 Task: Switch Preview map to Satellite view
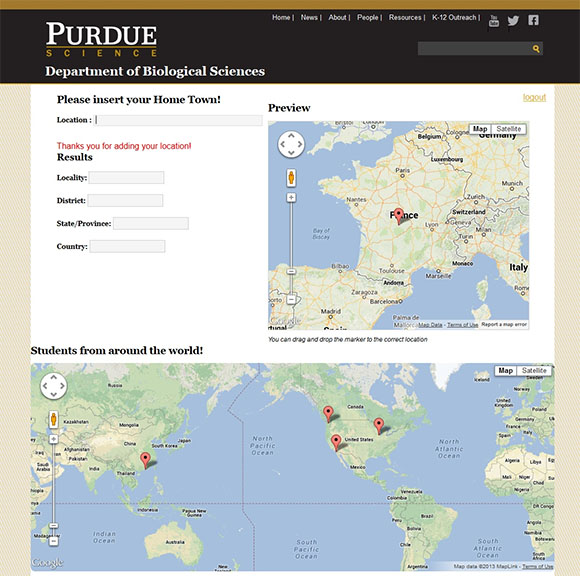[509, 129]
